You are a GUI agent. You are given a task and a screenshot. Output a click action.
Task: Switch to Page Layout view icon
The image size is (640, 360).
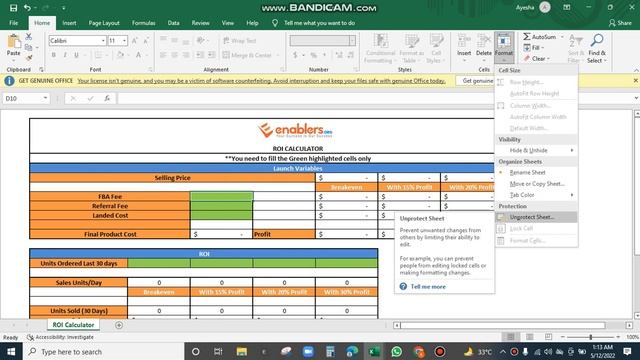pyautogui.click(x=529, y=337)
